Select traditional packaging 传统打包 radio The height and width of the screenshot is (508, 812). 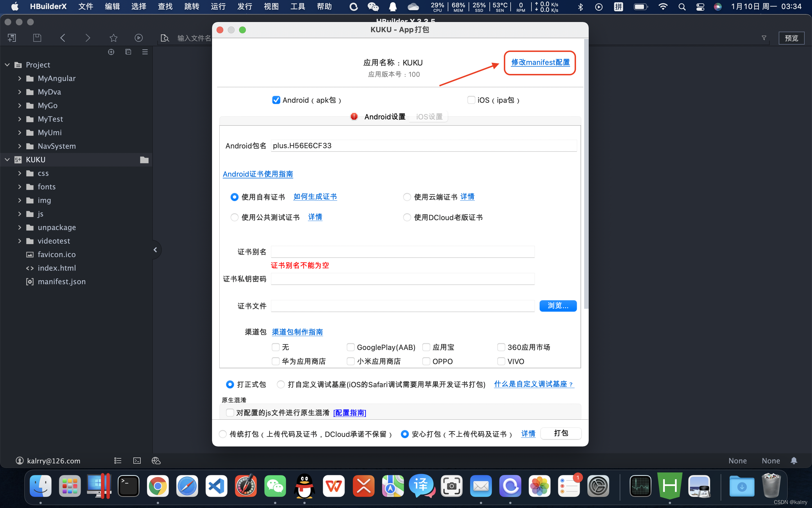pos(223,434)
